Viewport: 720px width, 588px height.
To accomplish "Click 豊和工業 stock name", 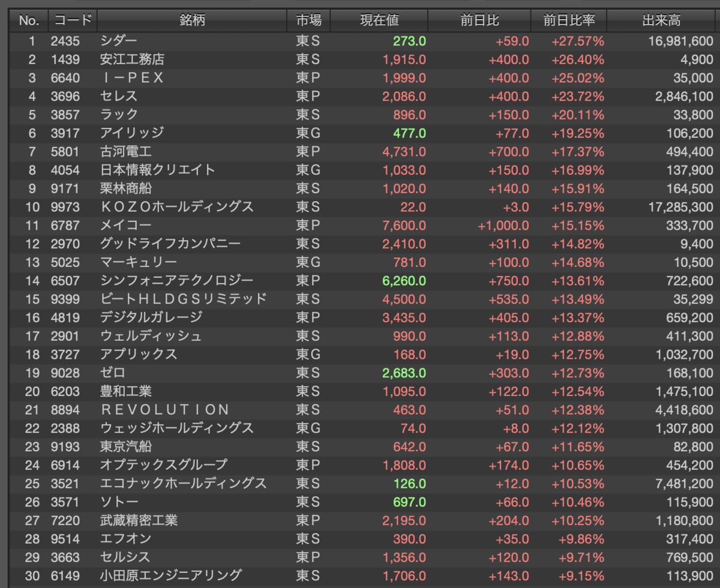I will point(125,391).
